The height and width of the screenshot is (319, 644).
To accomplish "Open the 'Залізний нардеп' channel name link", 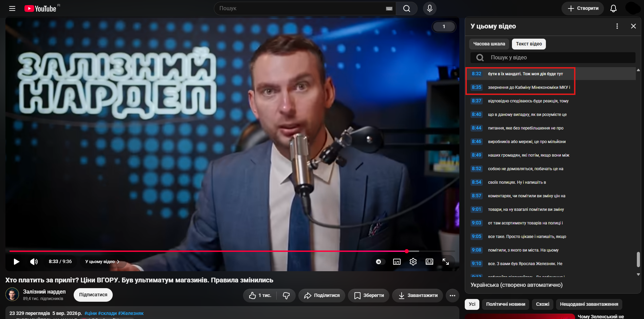I will (x=44, y=292).
